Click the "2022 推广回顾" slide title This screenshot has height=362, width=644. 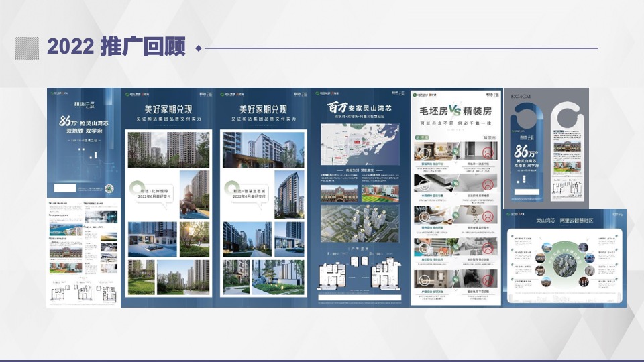click(116, 46)
